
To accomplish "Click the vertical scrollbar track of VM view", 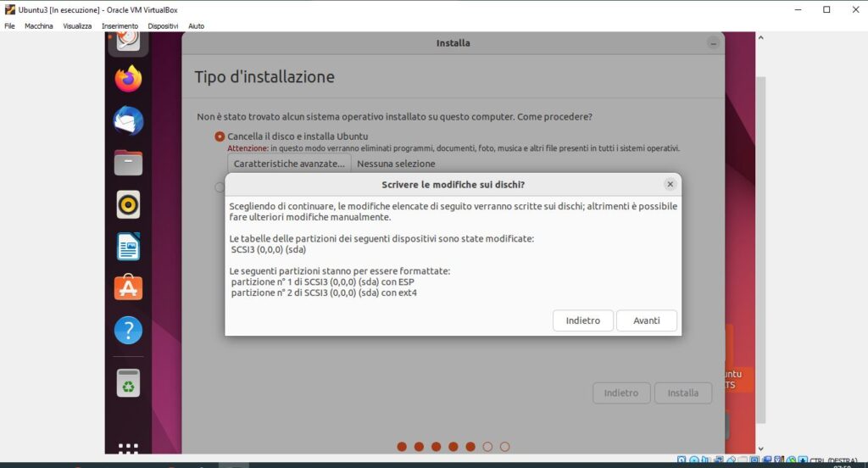I will [x=761, y=249].
